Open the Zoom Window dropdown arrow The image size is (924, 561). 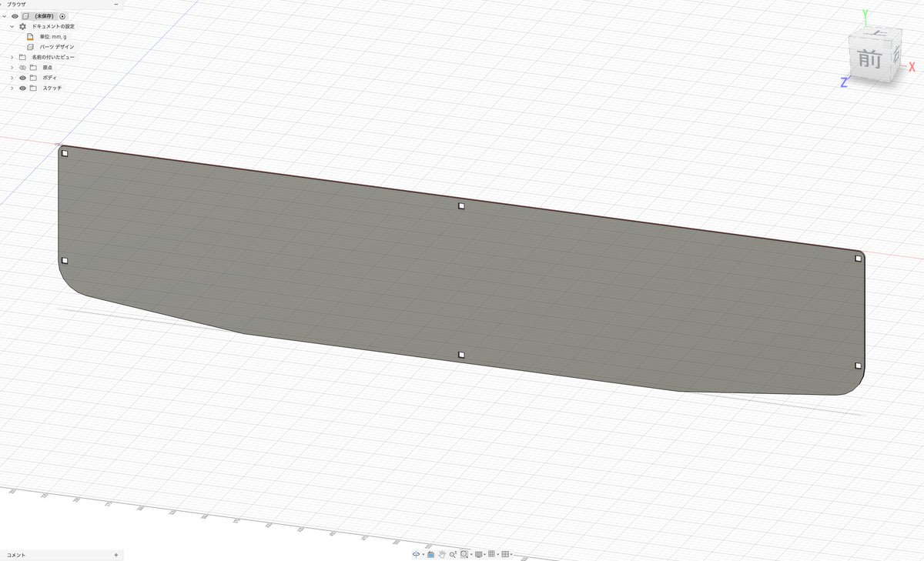[x=471, y=555]
